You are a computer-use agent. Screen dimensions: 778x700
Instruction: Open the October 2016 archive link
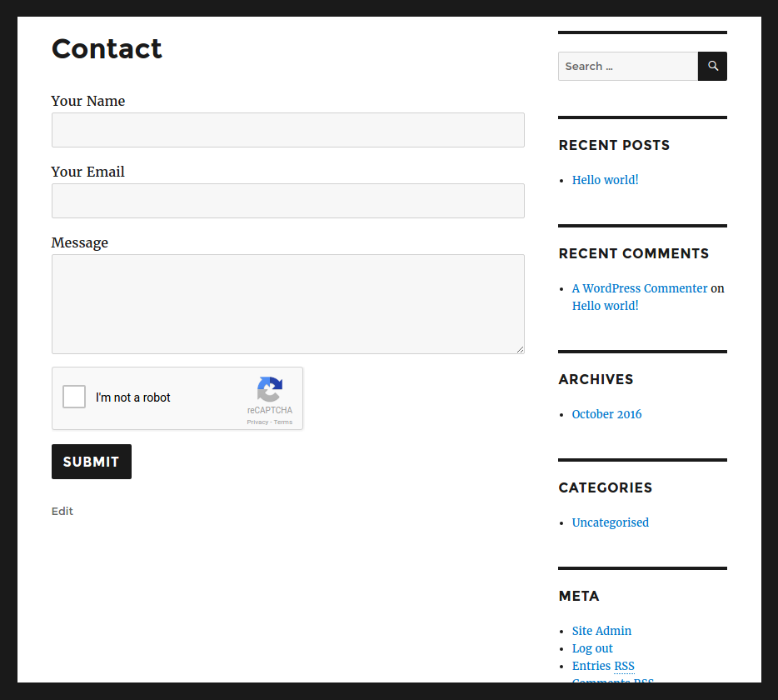point(606,414)
